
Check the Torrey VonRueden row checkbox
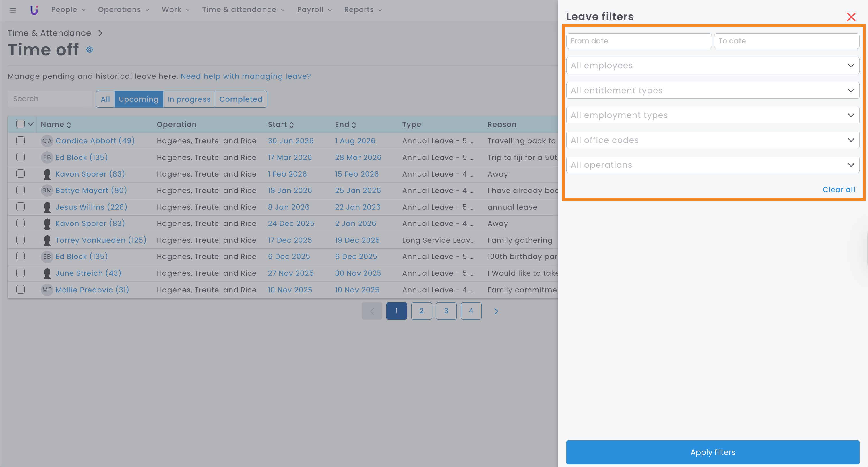(21, 240)
